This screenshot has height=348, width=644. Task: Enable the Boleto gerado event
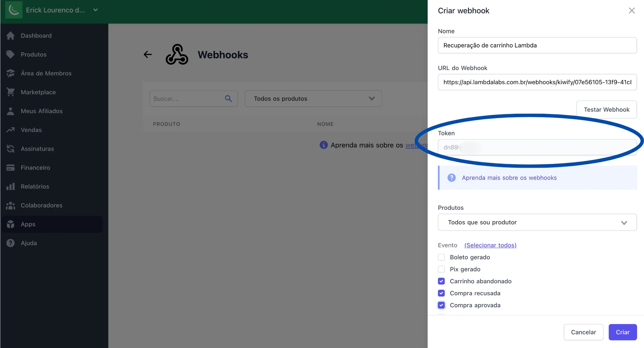pos(441,257)
